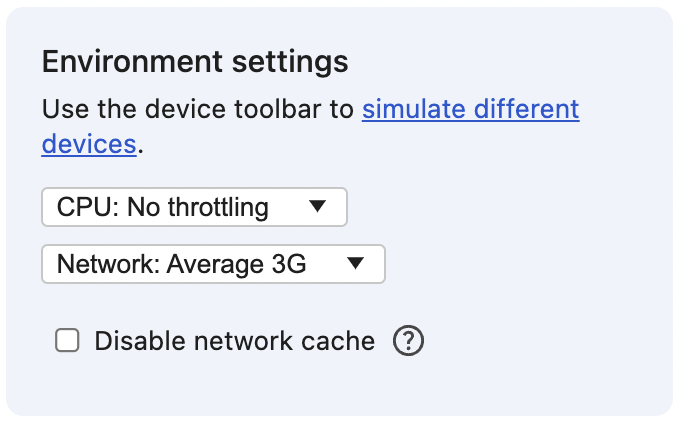Image resolution: width=686 pixels, height=422 pixels.
Task: Click the CPU throttling dropdown arrow
Action: (317, 207)
